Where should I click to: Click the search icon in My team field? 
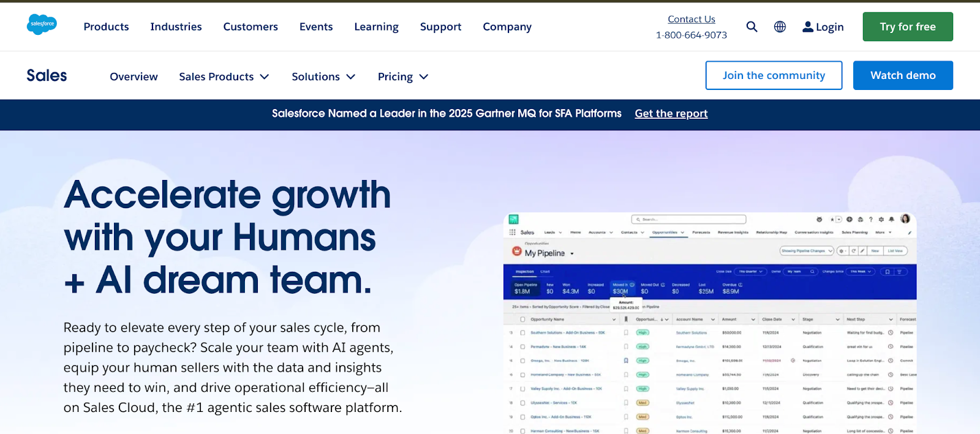812,272
